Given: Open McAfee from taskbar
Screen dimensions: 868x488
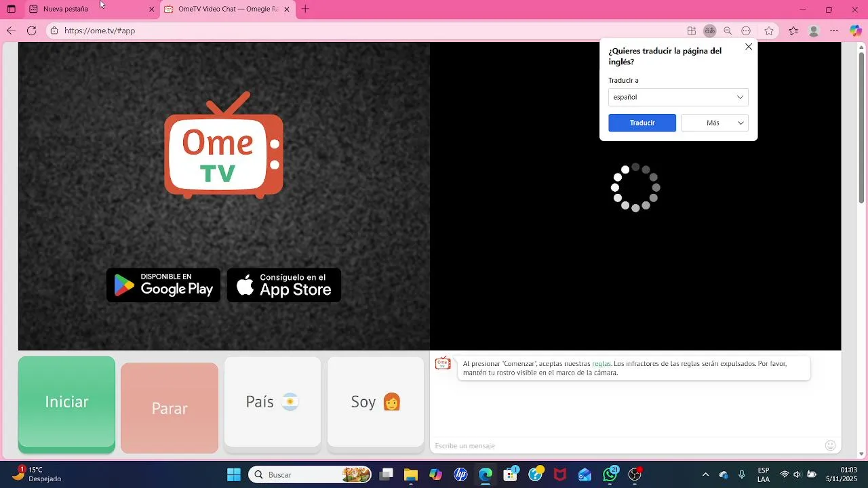Looking at the screenshot, I should [x=560, y=474].
